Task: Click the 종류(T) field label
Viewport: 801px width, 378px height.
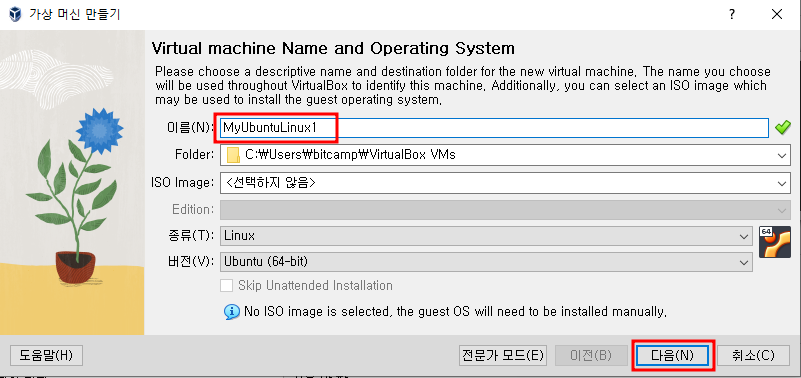Action: click(x=190, y=236)
